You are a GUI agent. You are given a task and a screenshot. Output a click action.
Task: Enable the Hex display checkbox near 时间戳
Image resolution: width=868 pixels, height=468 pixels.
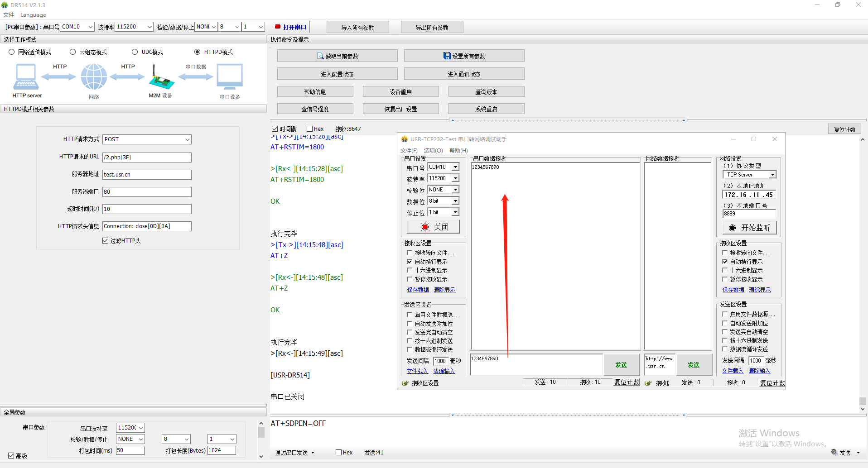point(310,129)
